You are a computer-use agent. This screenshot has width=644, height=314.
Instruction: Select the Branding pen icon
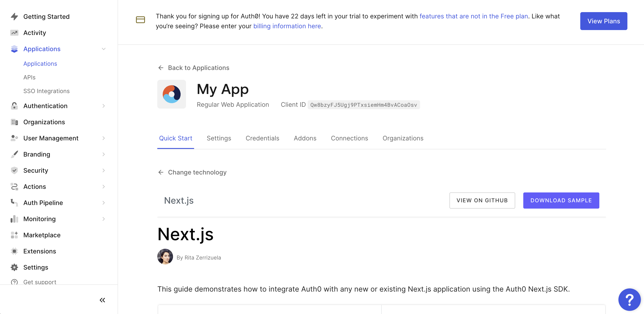point(14,154)
